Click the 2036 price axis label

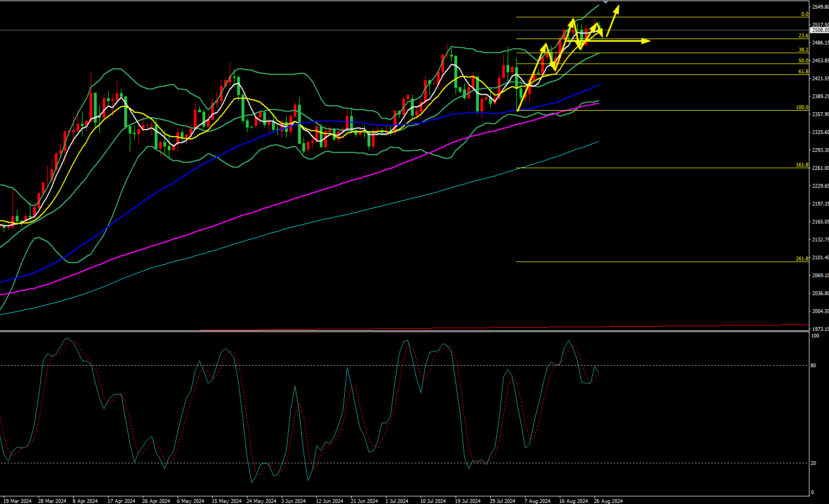820,294
